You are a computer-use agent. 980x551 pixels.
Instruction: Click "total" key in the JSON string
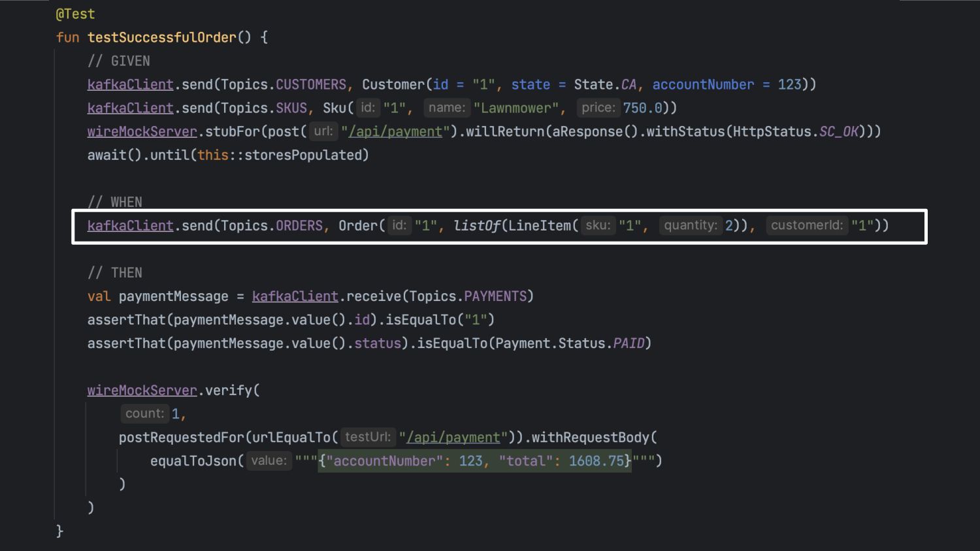[x=527, y=460]
